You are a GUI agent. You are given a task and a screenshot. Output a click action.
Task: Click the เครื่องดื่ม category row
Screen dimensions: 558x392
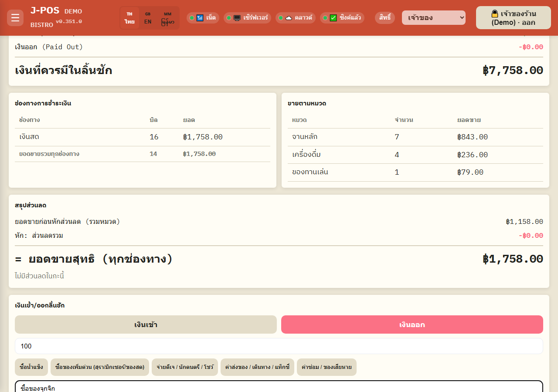[415, 155]
